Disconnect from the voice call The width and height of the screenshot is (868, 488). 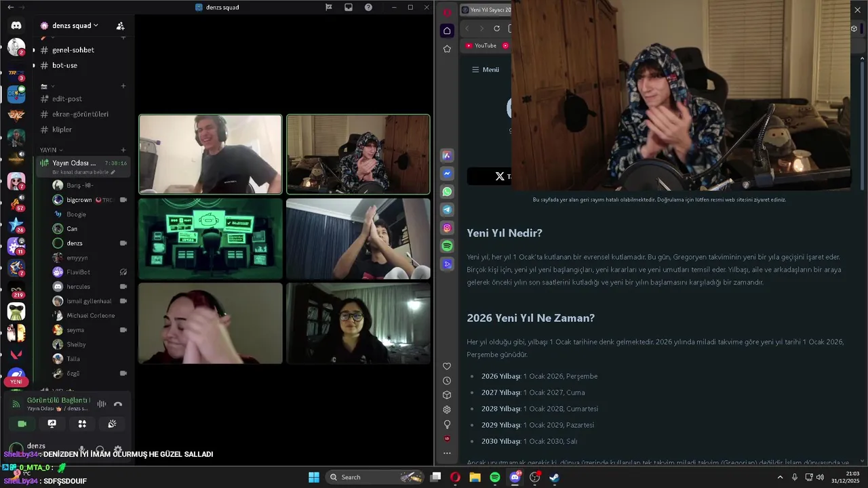118,404
